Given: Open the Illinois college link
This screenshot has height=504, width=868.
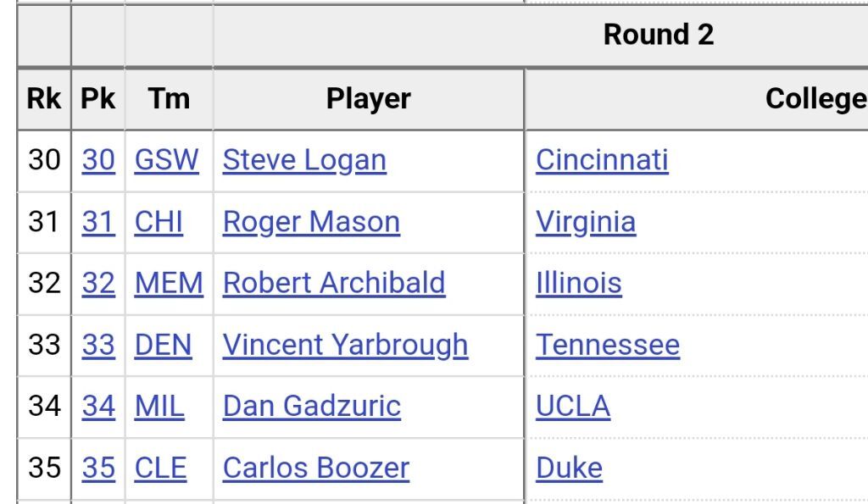Looking at the screenshot, I should pos(579,283).
